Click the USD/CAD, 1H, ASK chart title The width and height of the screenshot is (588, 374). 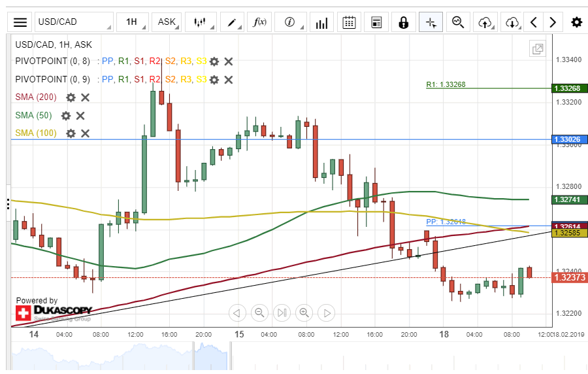click(54, 44)
